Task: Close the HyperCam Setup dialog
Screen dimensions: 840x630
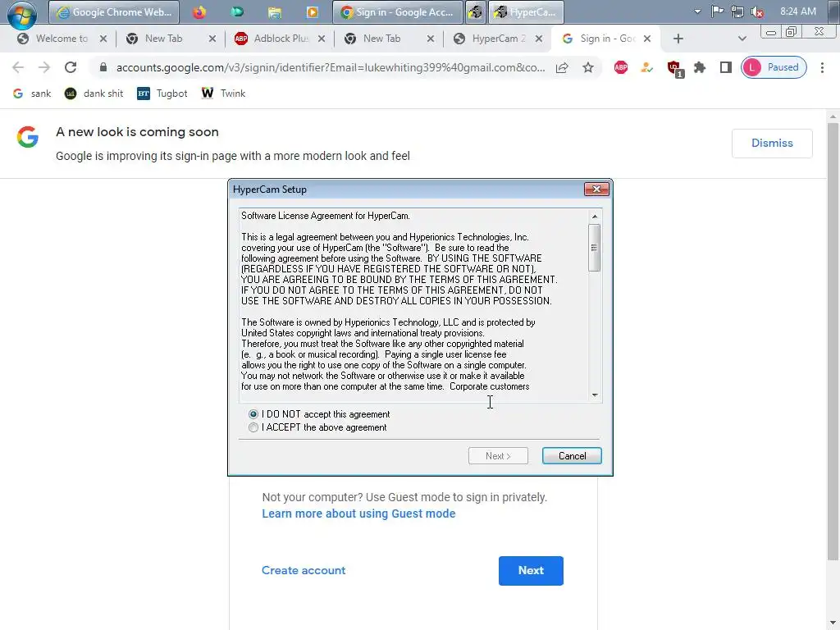Action: click(x=596, y=189)
